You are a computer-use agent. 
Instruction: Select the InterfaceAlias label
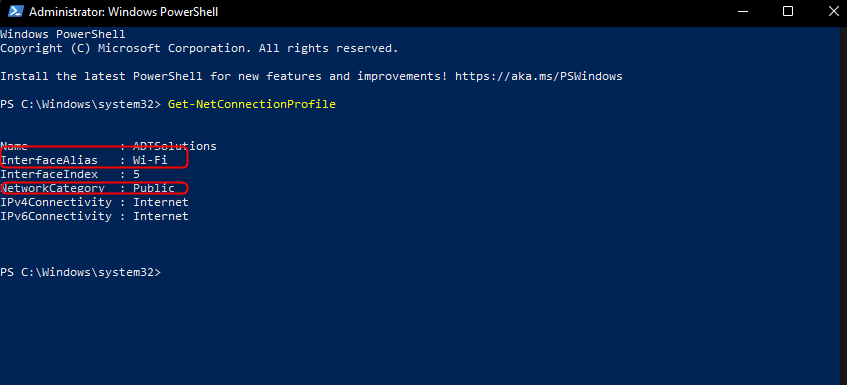click(x=49, y=160)
